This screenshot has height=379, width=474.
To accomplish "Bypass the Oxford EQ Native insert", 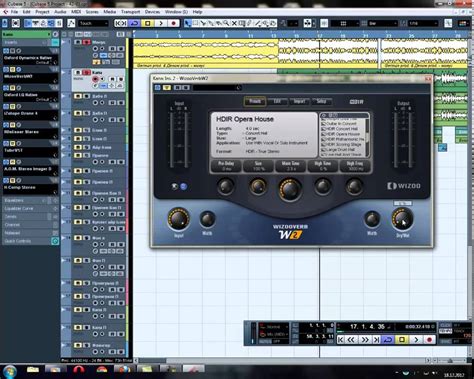I will pos(12,88).
